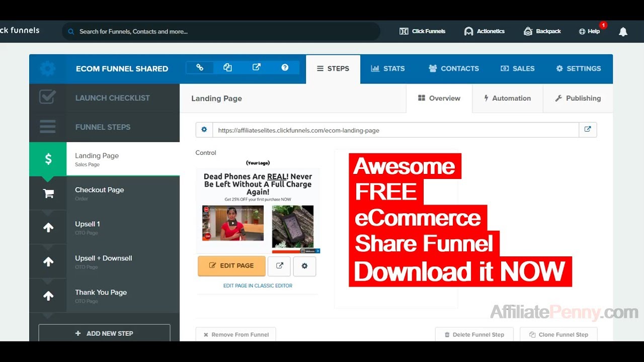Switch to the STEPS tab
This screenshot has height=362, width=644.
pos(333,68)
